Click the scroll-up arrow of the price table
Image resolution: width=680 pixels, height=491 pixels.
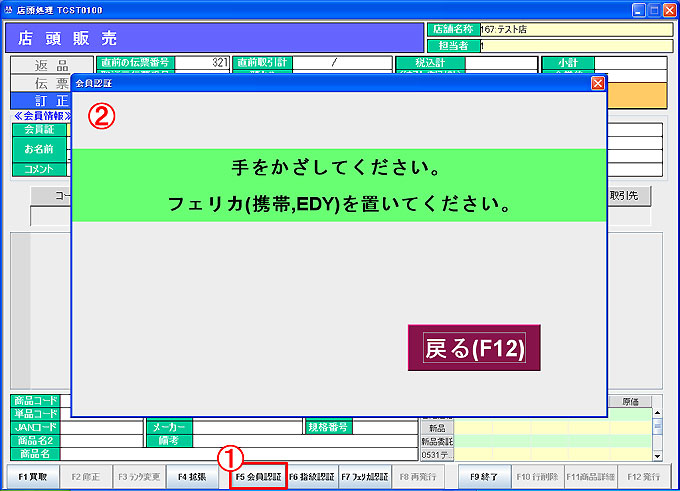pyautogui.click(x=657, y=413)
